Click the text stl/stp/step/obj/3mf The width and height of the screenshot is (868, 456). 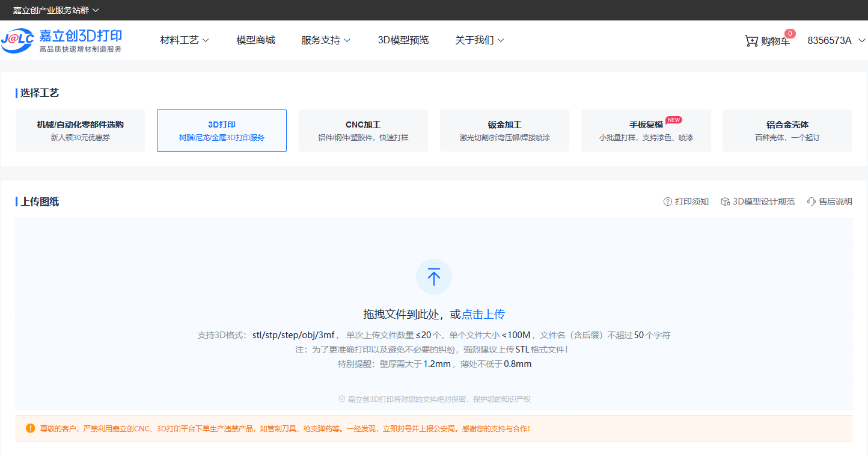293,335
